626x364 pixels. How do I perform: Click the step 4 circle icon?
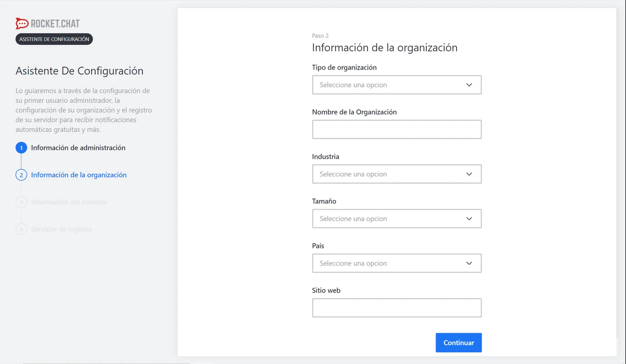21,229
